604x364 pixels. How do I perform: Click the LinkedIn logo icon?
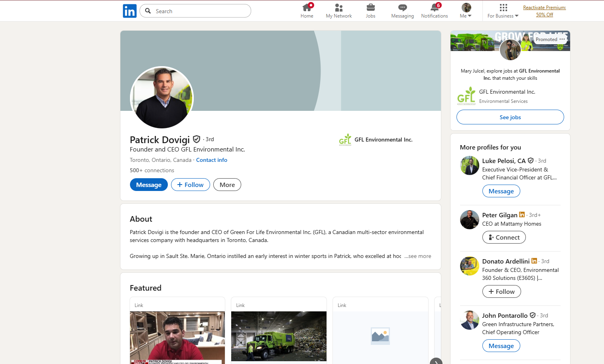coord(130,11)
